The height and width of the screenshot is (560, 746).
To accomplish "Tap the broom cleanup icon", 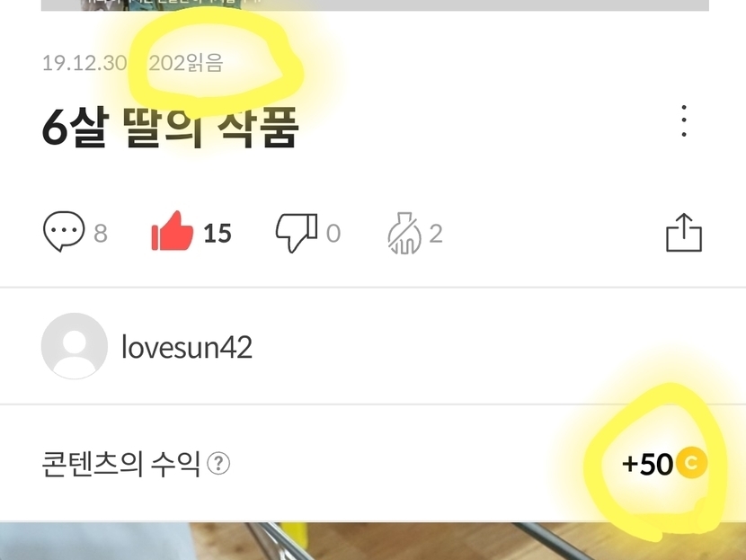I will coord(404,233).
